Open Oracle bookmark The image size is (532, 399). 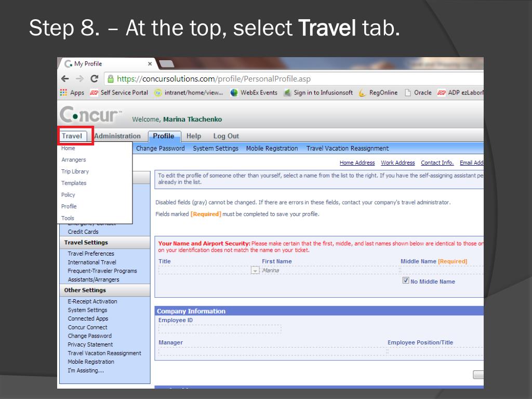tap(418, 92)
